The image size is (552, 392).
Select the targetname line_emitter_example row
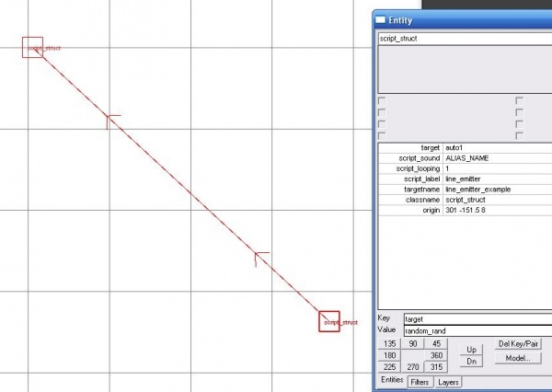tap(465, 189)
